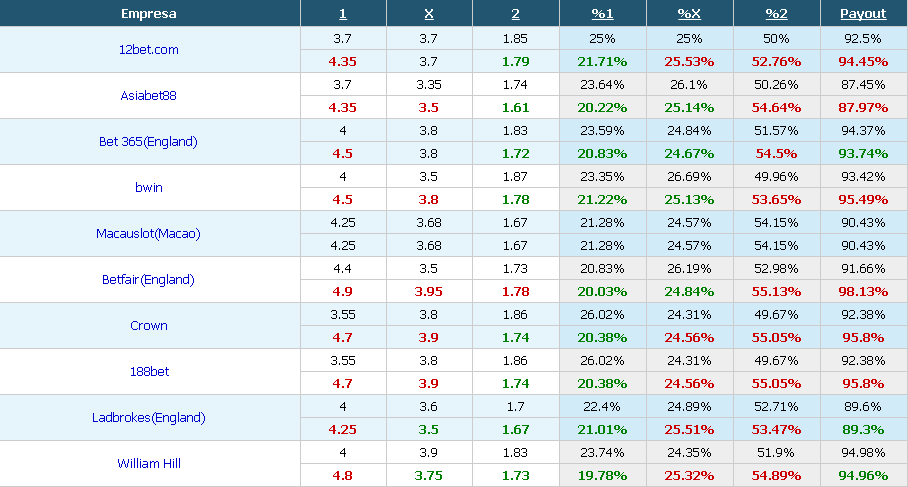Sort by the 1 column header
The image size is (908, 487).
coord(343,14)
